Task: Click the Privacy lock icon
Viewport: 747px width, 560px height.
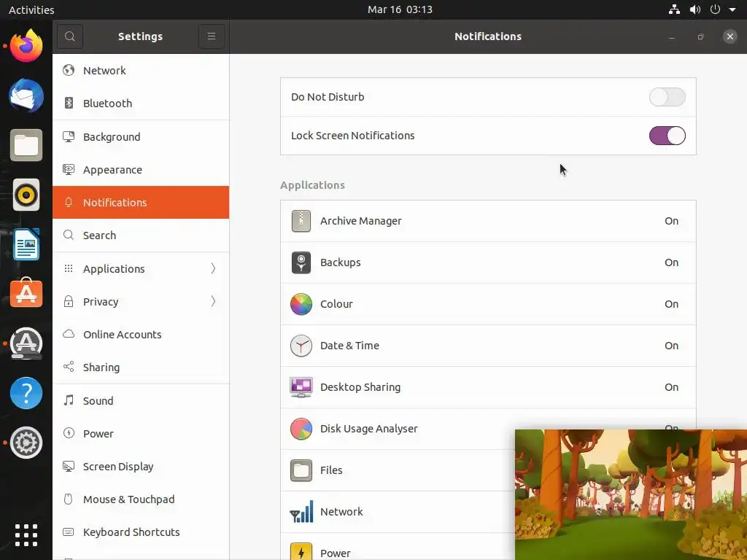Action: click(x=69, y=301)
